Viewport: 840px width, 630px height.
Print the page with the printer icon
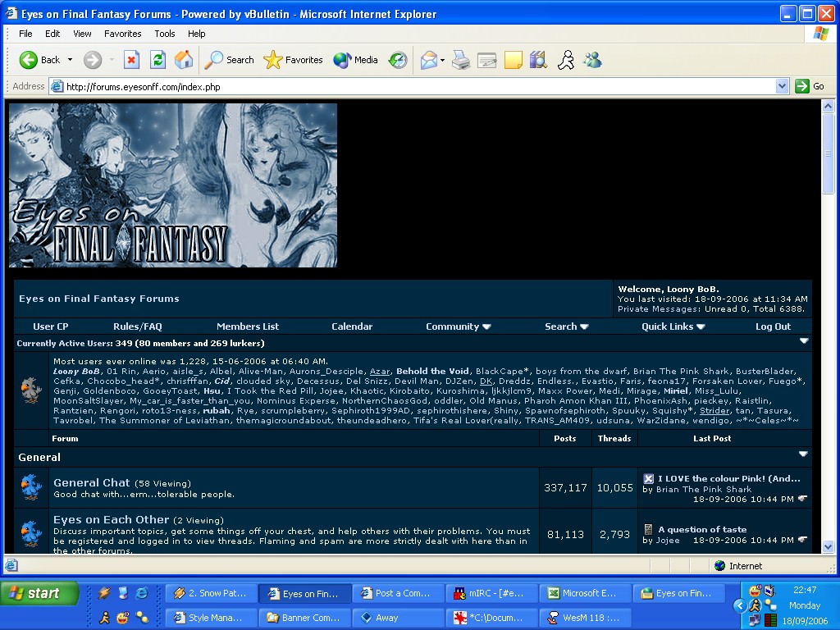tap(461, 60)
